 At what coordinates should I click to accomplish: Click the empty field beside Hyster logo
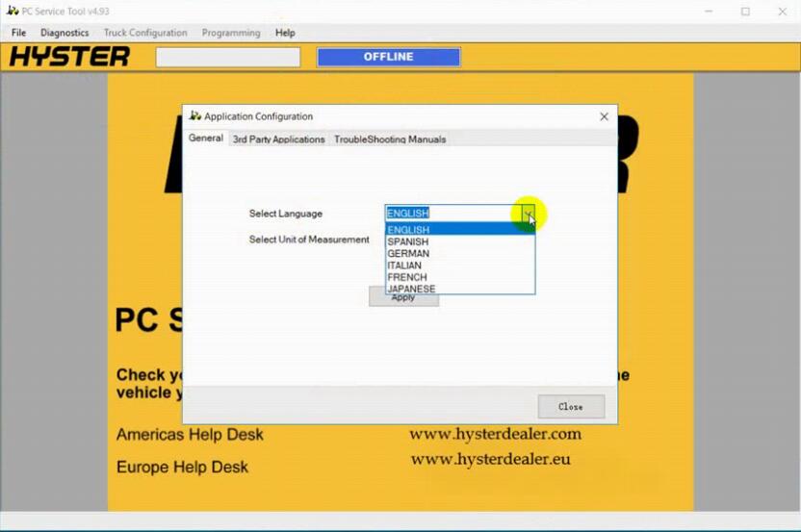(228, 57)
